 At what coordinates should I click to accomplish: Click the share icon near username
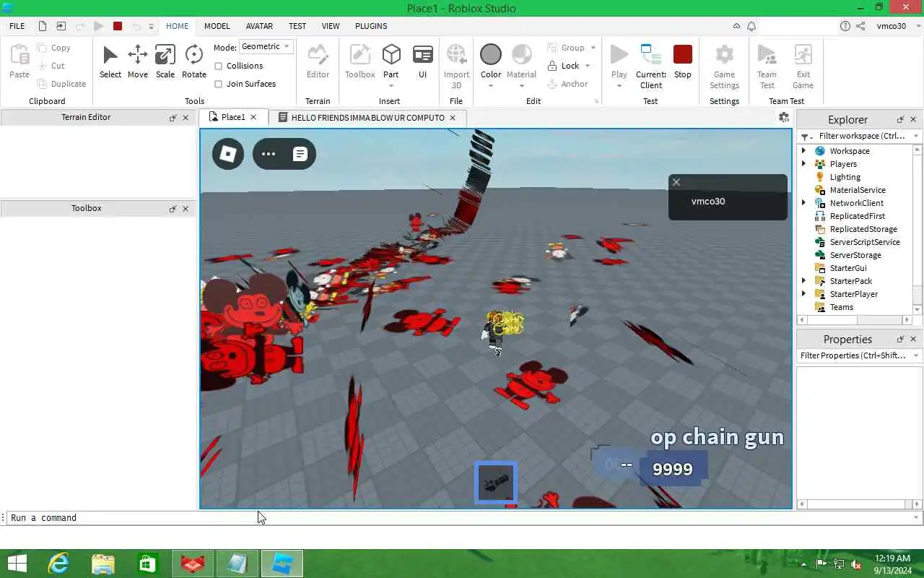click(860, 26)
